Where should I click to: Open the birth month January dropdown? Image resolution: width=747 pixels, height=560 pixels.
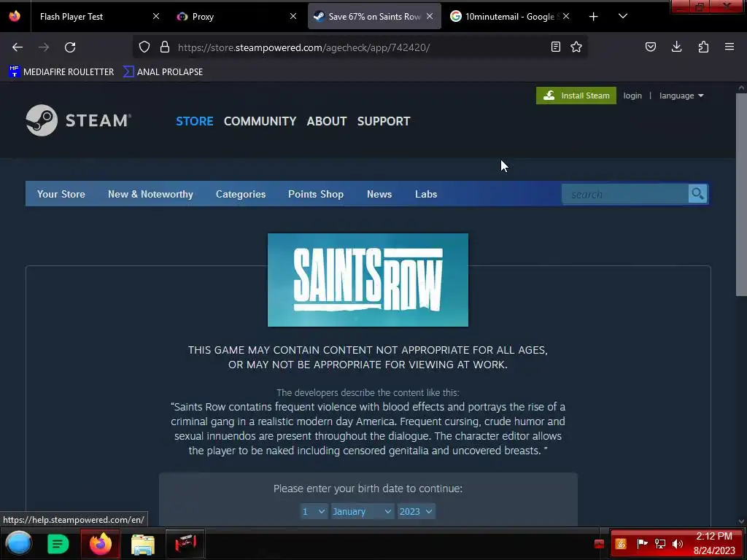[x=362, y=511]
